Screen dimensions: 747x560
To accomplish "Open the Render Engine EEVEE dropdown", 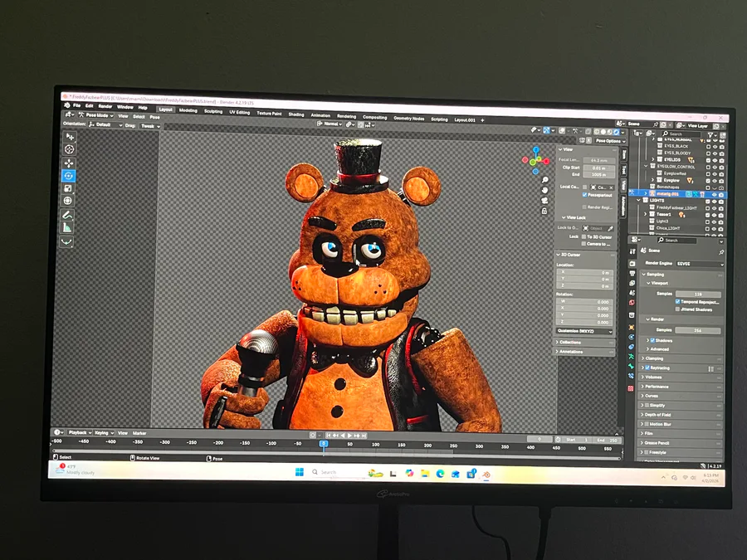I will pos(700,264).
